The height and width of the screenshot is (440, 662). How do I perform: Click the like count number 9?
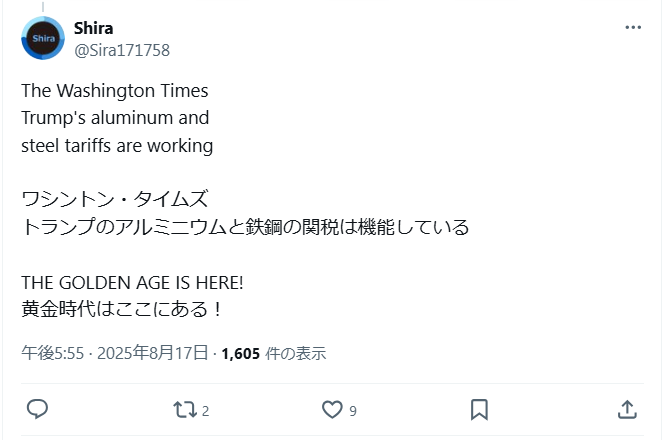pos(353,410)
